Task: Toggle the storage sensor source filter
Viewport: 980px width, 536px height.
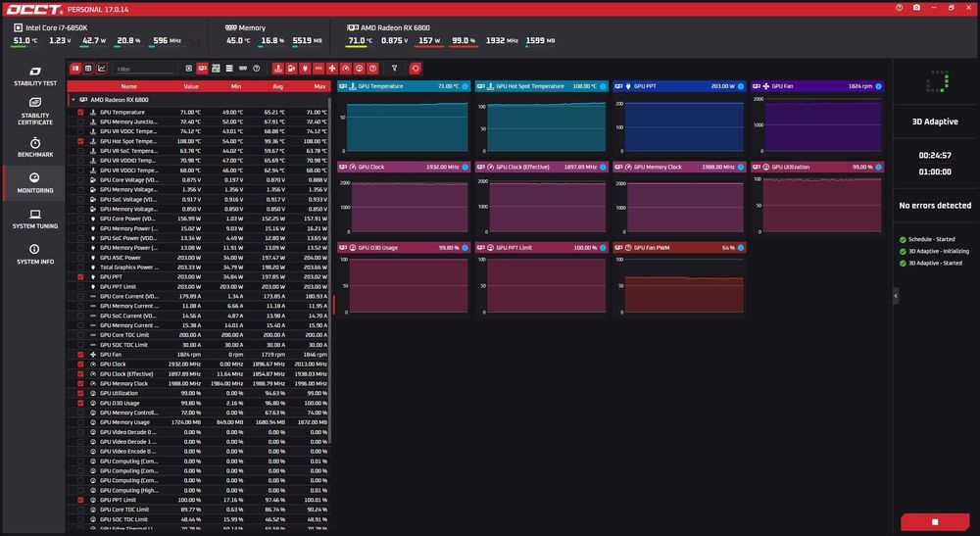Action: pos(229,68)
